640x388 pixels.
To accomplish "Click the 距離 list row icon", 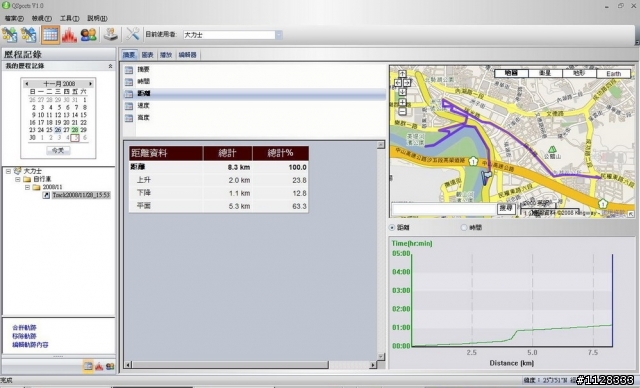I will 129,94.
